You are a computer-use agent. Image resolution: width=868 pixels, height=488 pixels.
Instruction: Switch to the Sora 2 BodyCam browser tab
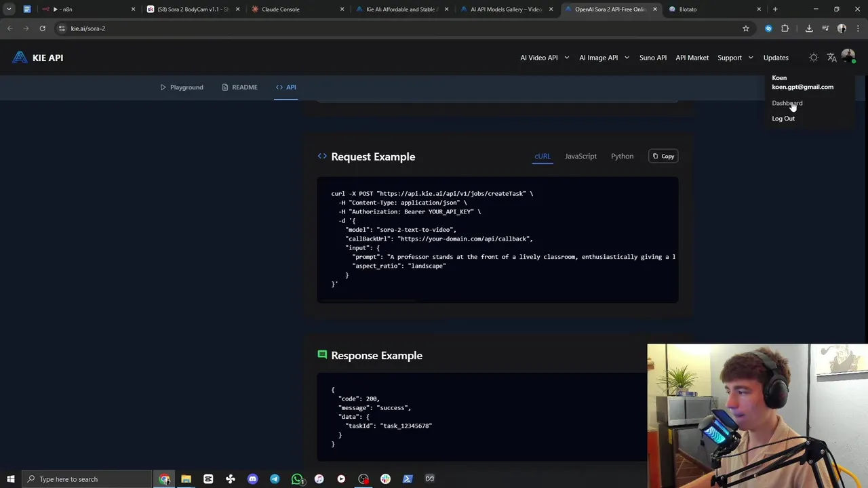coord(193,9)
